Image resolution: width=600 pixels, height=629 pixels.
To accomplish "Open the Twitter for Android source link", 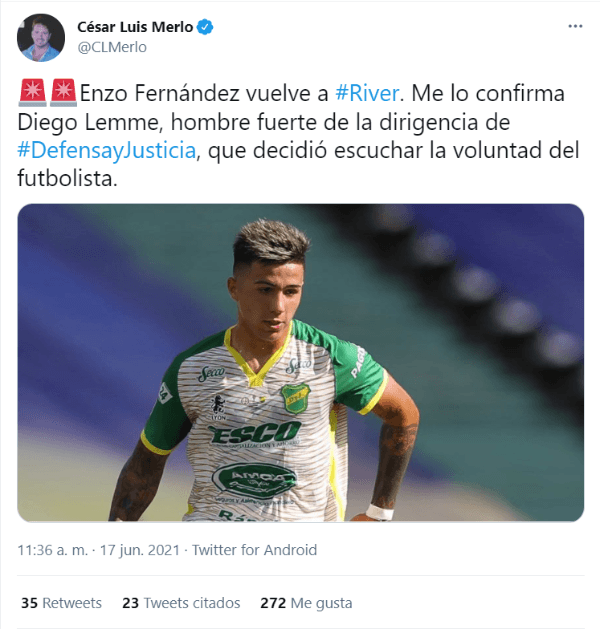I will pyautogui.click(x=254, y=550).
